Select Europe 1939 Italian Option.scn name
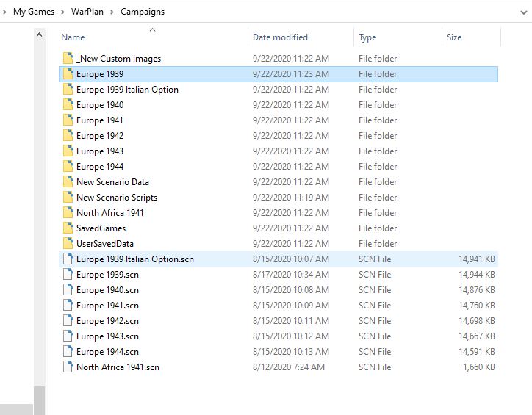Screen dimensions: 532x415 coord(135,259)
